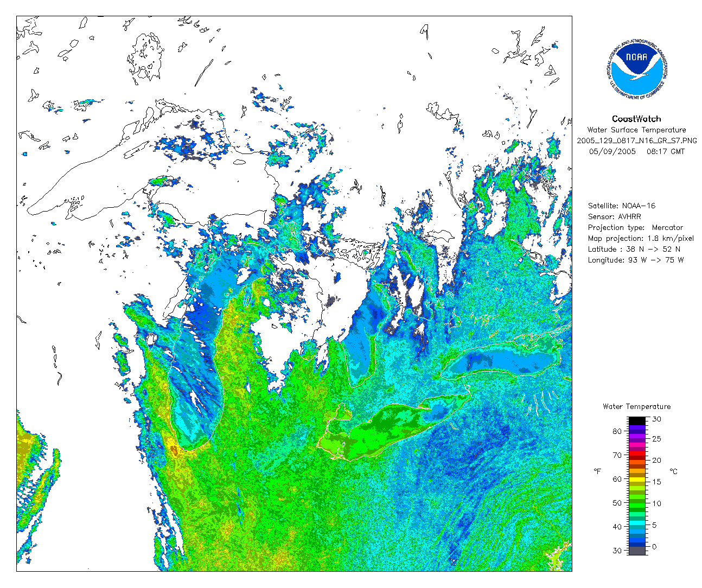Click the "10" Celsius scale label
Screen dimensions: 702x588
[656, 503]
